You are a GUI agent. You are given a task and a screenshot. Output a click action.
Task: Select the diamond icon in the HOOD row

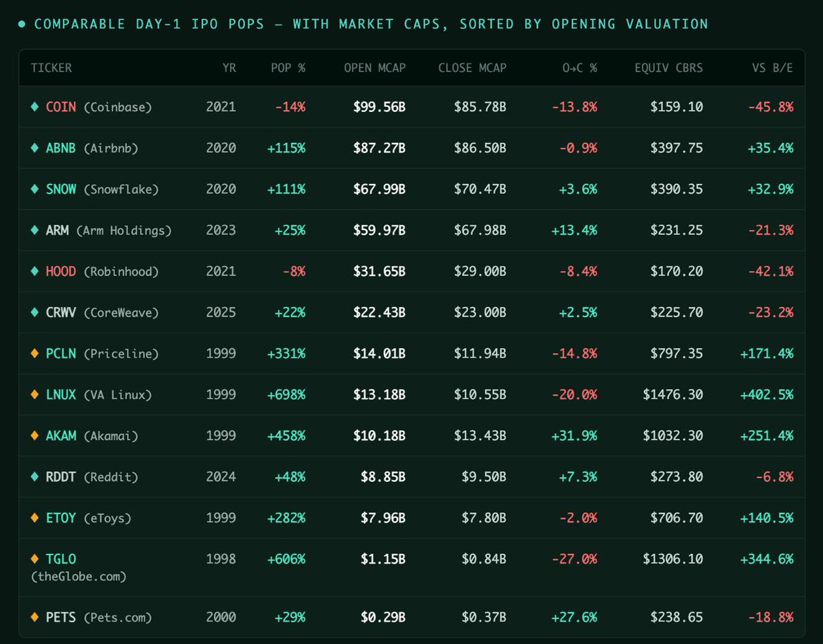[x=34, y=271]
